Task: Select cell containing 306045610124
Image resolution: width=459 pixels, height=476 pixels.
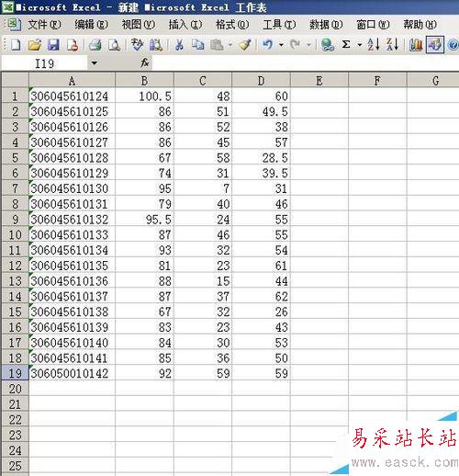Action: click(72, 96)
